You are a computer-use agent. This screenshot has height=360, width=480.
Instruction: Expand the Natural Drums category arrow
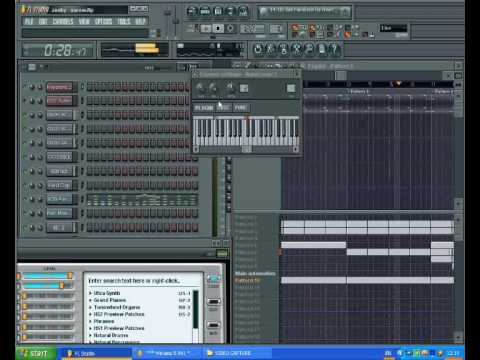(90, 335)
